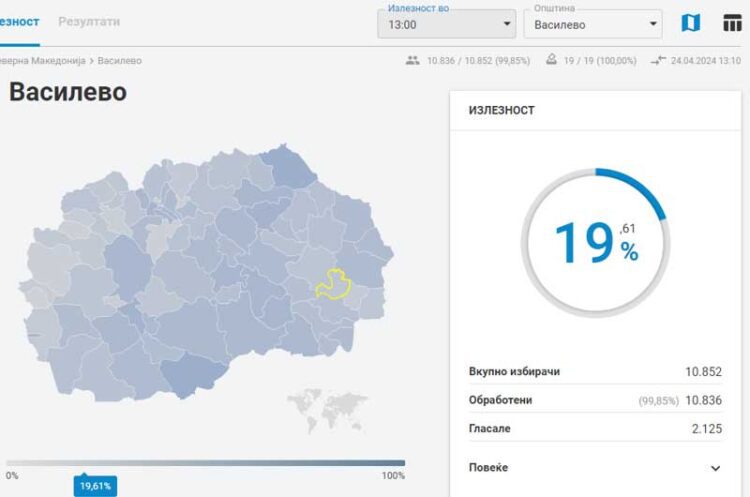Viewport: 750px width, 497px height.
Task: Switch to table view icon
Action: point(732,22)
